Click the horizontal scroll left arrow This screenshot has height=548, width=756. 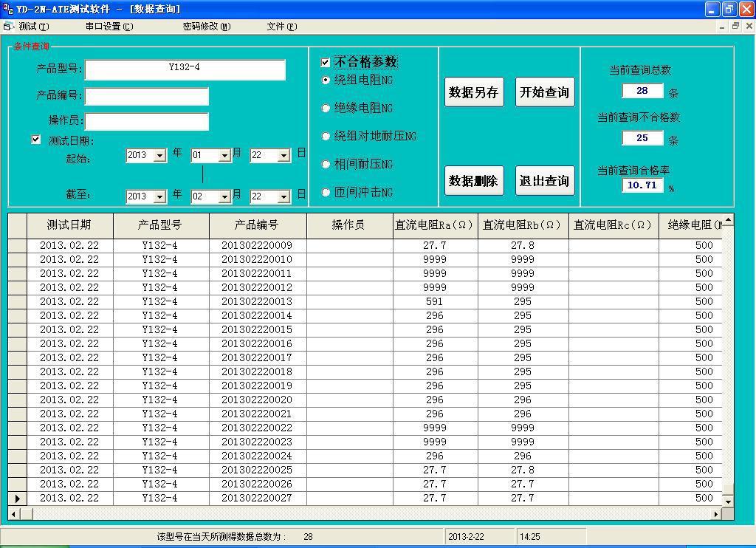click(14, 513)
